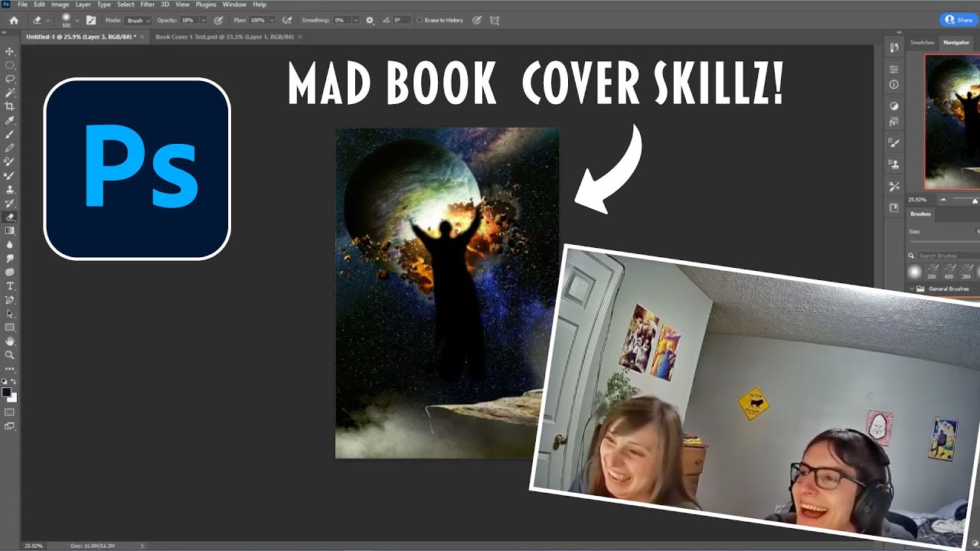
Task: Expand the General Brushes folder
Action: tap(913, 289)
